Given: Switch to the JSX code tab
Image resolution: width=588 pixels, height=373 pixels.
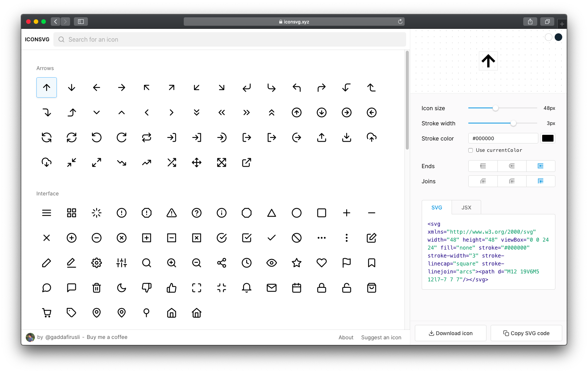Looking at the screenshot, I should (466, 208).
